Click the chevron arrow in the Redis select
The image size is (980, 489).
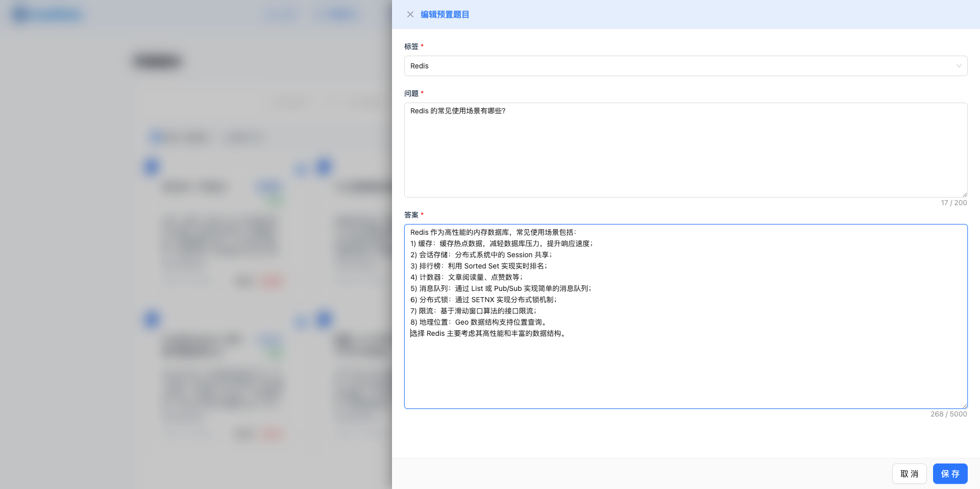(959, 66)
